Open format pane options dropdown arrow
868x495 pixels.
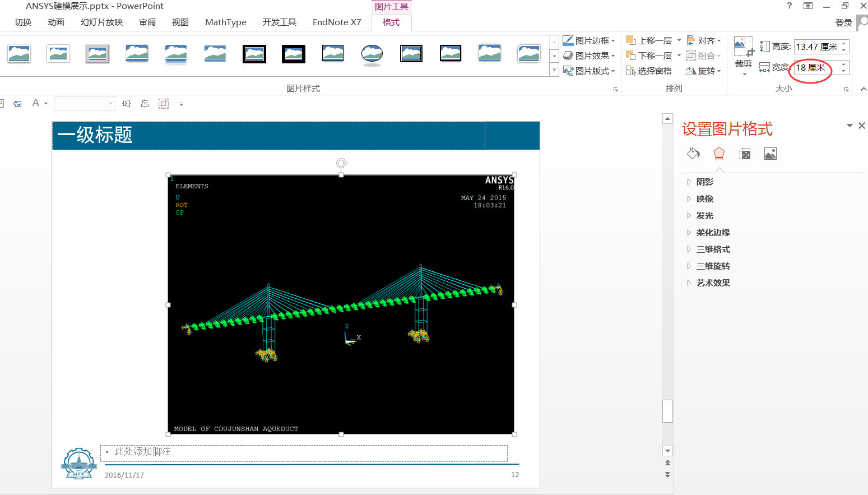tap(850, 126)
